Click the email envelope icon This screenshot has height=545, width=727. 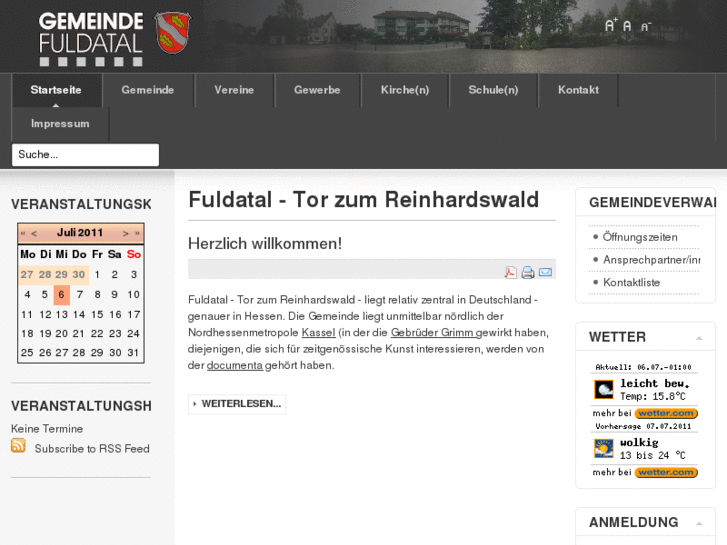545,272
